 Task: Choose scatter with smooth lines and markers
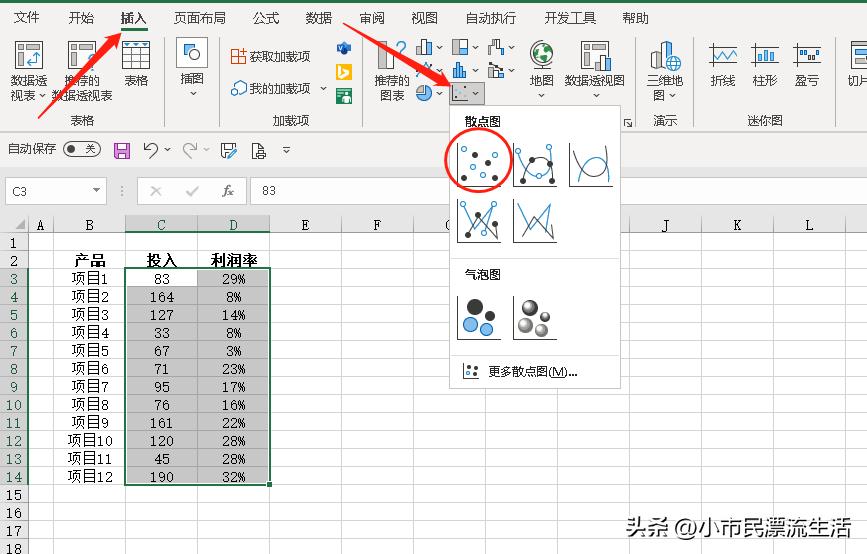(535, 164)
